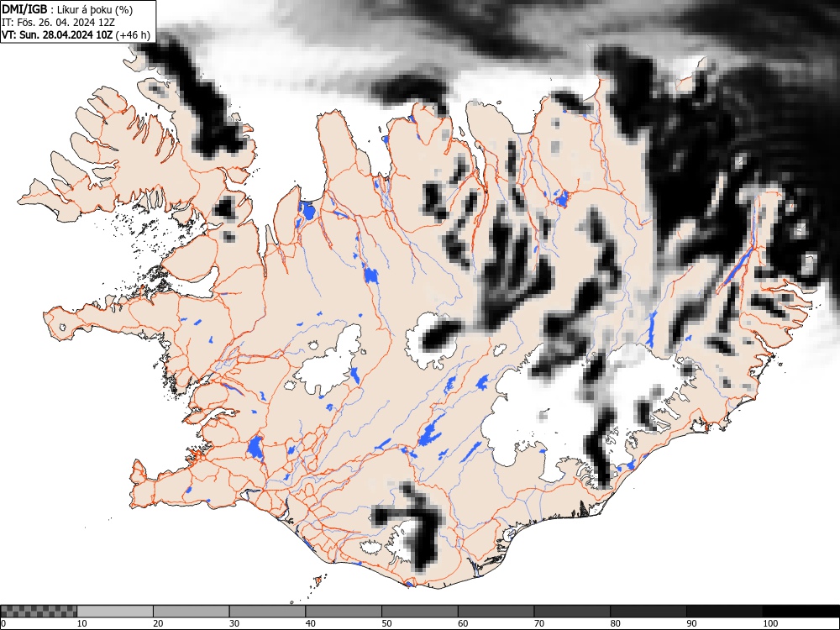
Task: Select the 90–100 percent legend swatch
Action: [724, 612]
